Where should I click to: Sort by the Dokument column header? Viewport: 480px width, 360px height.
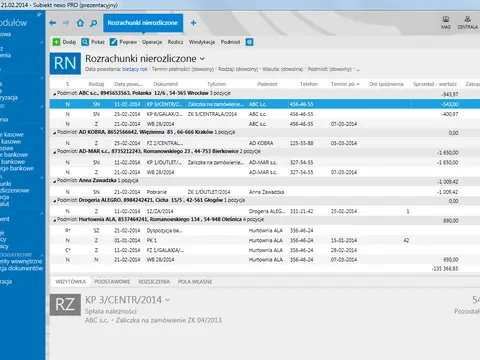click(x=166, y=84)
